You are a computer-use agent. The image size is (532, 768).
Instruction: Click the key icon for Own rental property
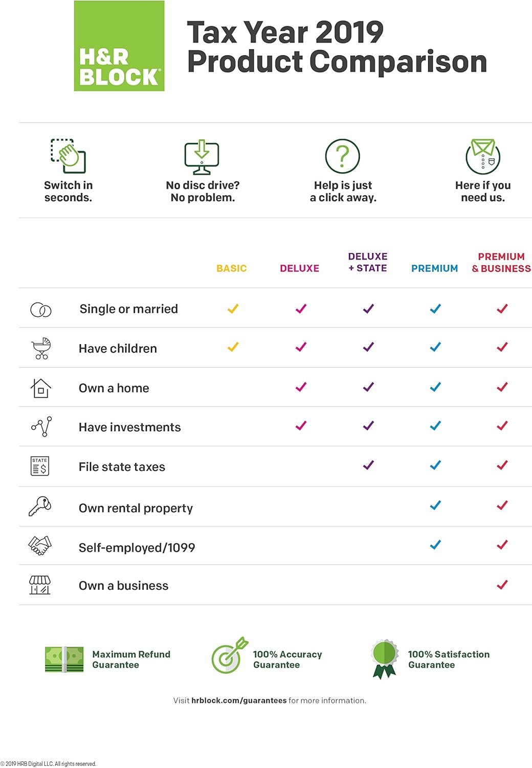pyautogui.click(x=40, y=506)
